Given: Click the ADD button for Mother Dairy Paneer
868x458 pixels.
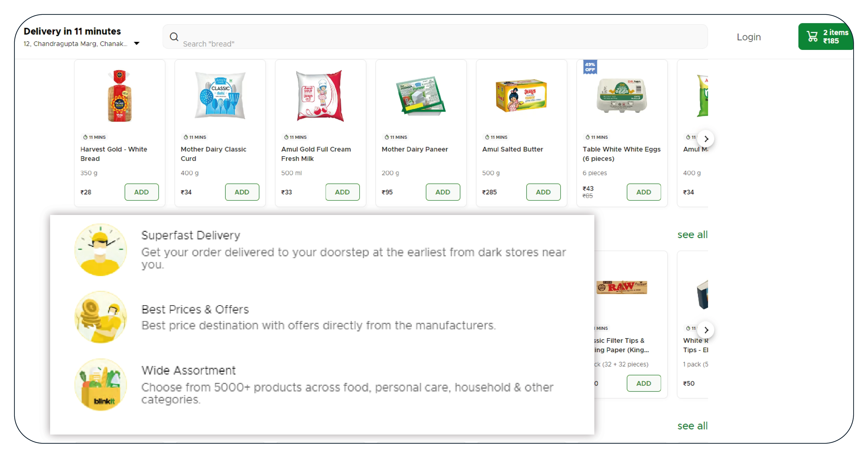Looking at the screenshot, I should click(x=443, y=192).
